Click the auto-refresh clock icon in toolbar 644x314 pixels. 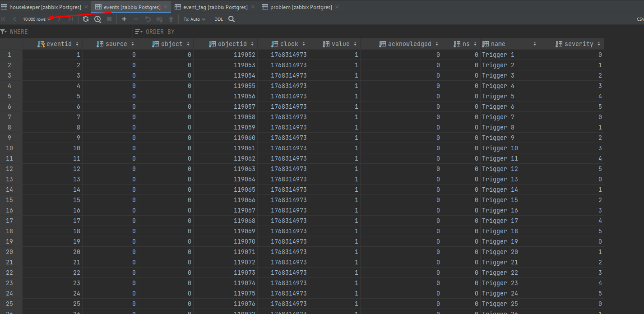[x=97, y=19]
